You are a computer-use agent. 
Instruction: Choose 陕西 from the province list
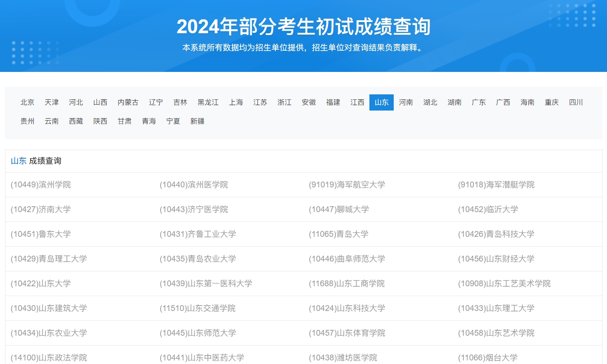(100, 121)
